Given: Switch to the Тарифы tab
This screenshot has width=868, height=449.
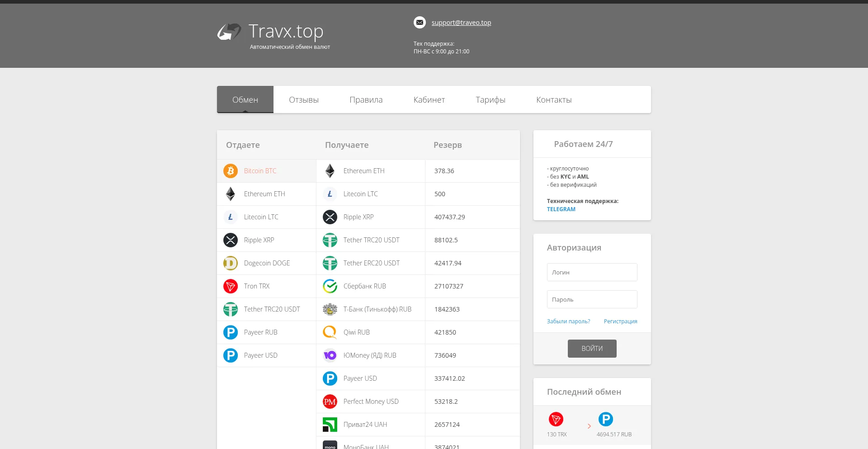Looking at the screenshot, I should (x=491, y=100).
